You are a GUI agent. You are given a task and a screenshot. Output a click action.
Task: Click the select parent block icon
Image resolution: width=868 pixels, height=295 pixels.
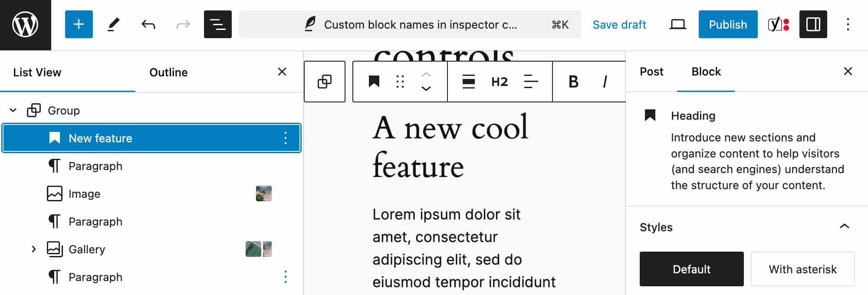(324, 82)
